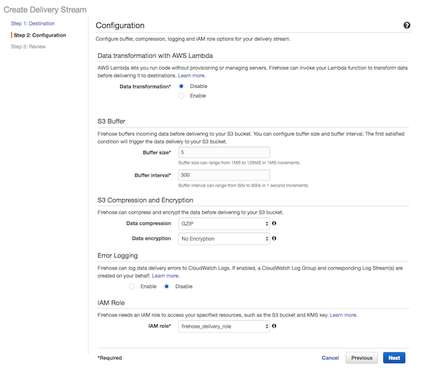
Task: Click the Next button
Action: [x=394, y=358]
